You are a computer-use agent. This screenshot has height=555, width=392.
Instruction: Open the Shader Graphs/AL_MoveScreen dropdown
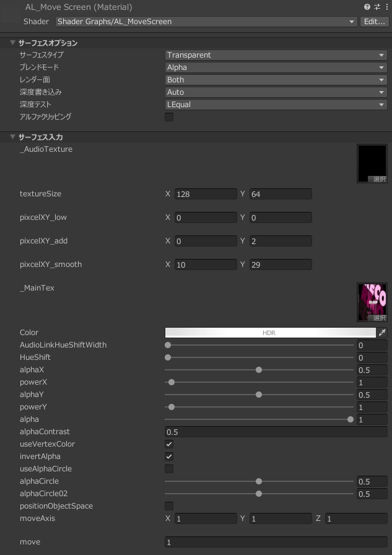(x=206, y=22)
